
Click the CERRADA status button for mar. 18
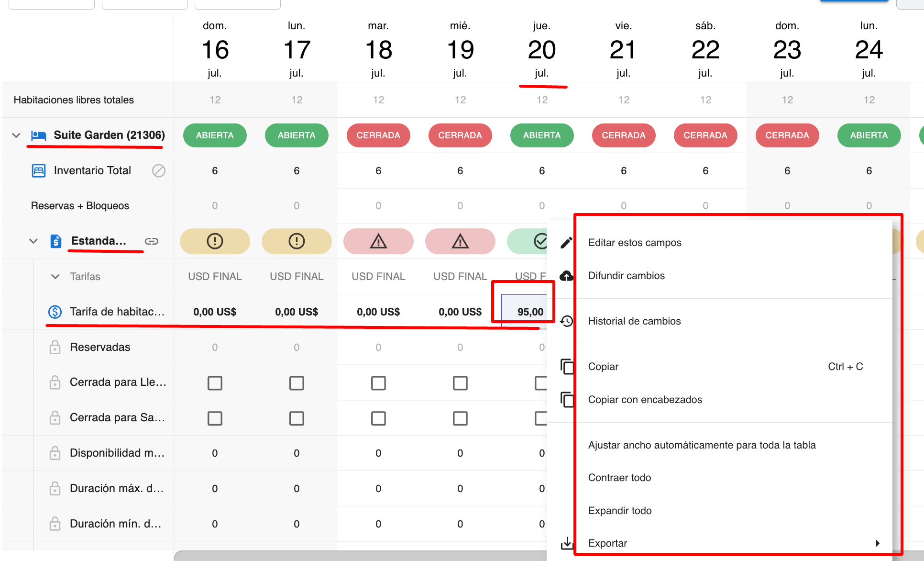[378, 135]
